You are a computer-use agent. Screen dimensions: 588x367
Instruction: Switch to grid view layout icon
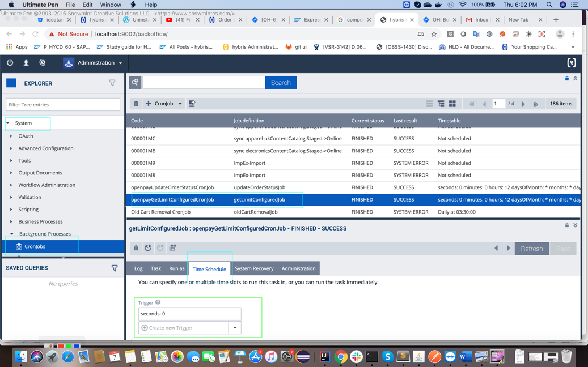[x=452, y=104]
